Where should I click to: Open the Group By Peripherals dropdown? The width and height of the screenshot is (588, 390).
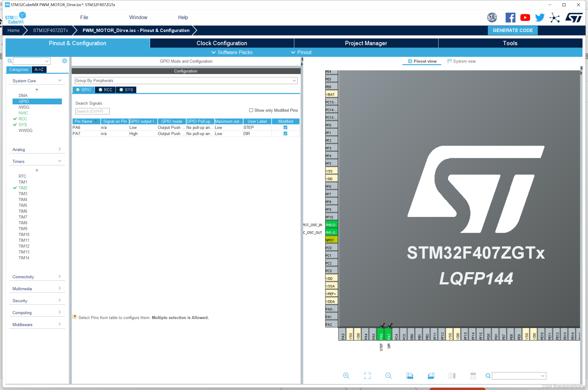(x=294, y=80)
